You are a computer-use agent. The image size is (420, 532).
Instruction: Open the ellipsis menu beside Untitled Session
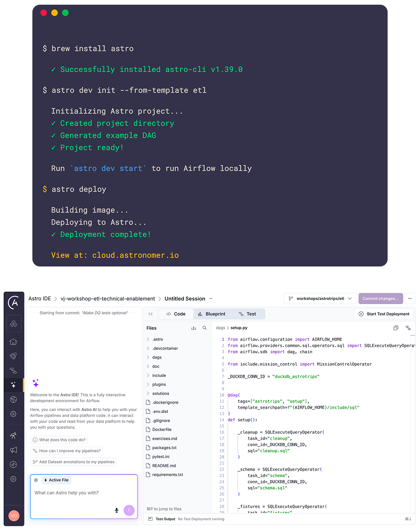211,298
